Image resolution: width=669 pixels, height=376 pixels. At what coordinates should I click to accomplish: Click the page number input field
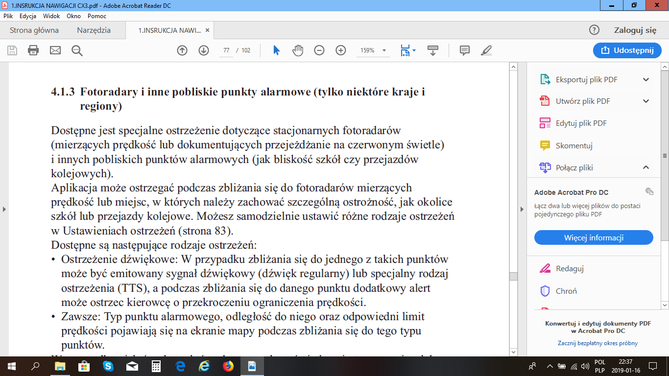tap(226, 50)
